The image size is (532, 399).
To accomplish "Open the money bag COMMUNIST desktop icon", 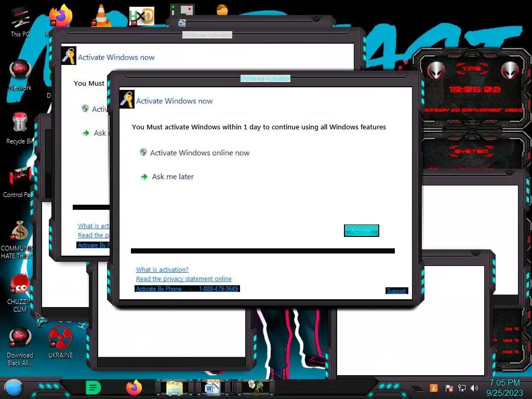I will point(19,239).
